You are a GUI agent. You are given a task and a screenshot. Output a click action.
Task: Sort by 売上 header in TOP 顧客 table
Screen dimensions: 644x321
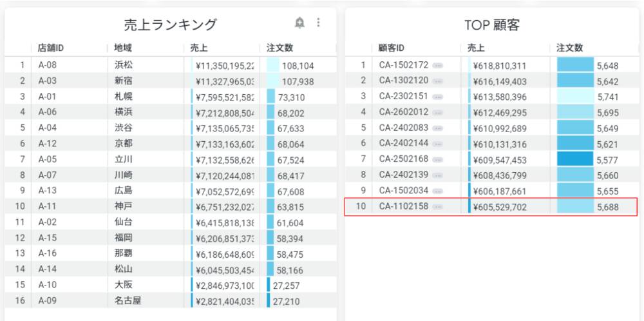point(476,48)
